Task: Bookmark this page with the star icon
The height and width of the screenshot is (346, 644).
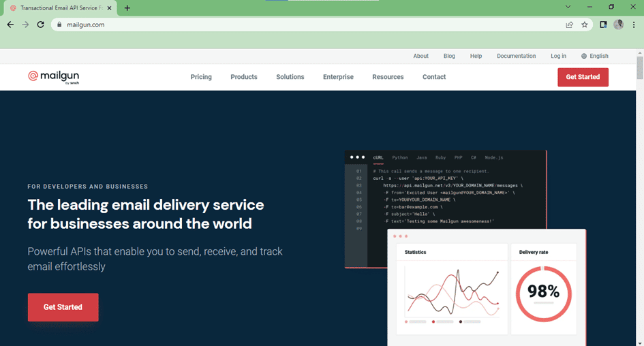Action: click(585, 25)
